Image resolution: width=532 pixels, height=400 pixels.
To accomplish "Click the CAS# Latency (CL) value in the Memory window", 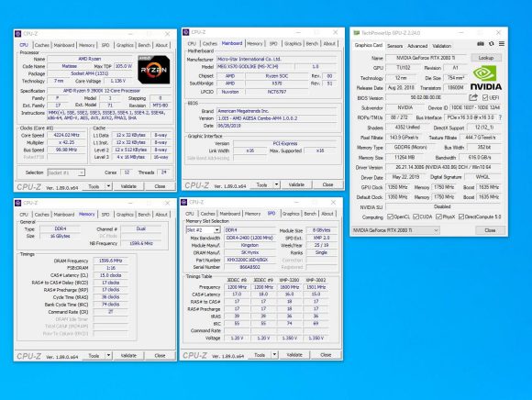I will (111, 275).
